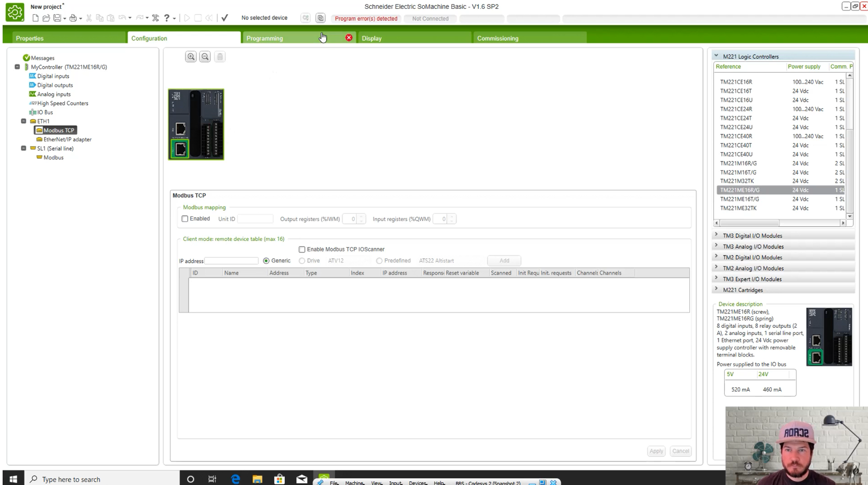Click the compile checkmark icon
This screenshot has height=485, width=868.
click(x=225, y=18)
